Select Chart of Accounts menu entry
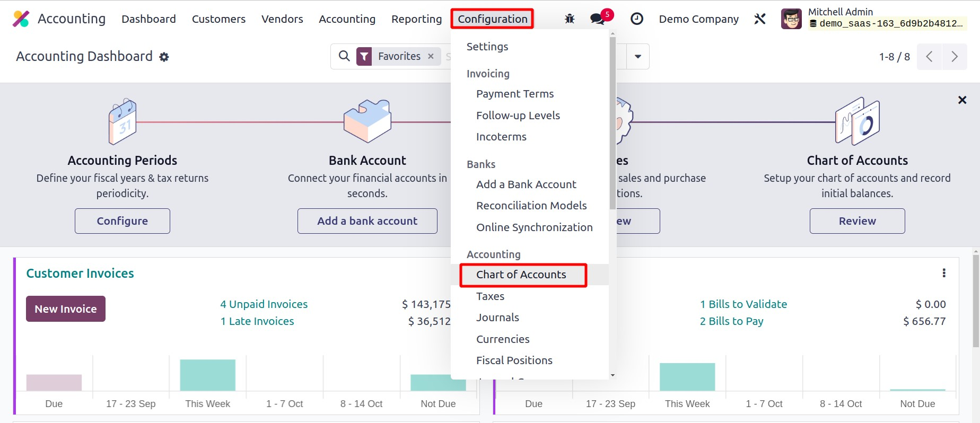The image size is (980, 423). pos(521,275)
